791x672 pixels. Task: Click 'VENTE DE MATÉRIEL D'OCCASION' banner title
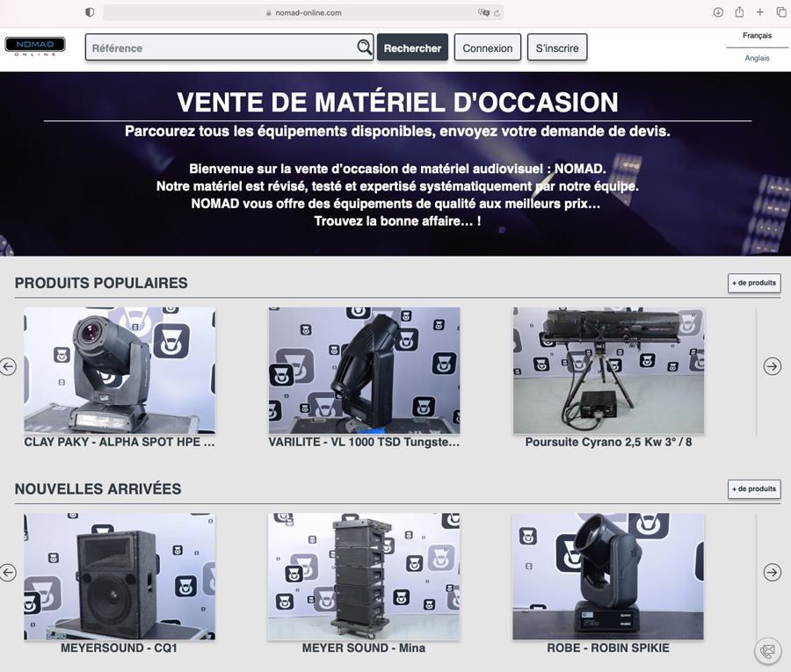[x=397, y=103]
